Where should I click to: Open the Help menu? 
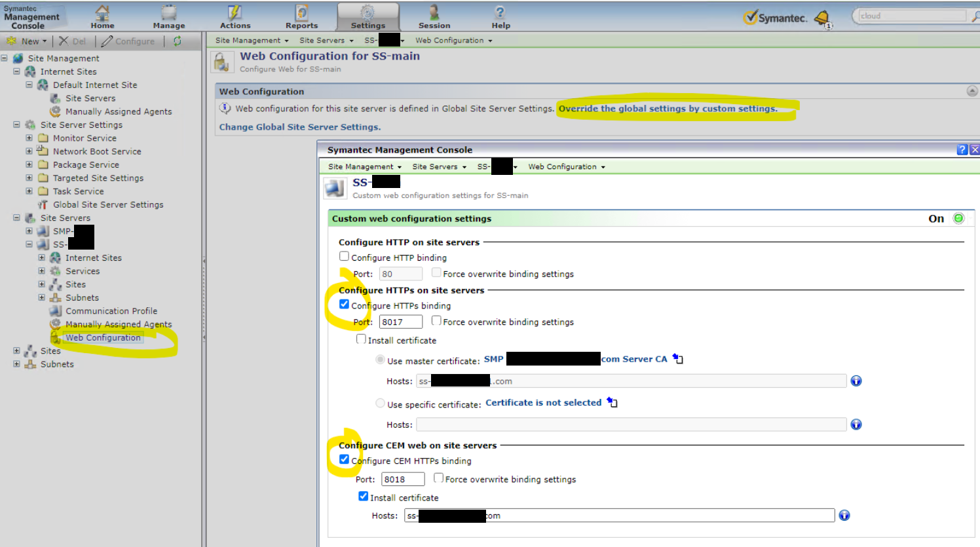[x=500, y=16]
